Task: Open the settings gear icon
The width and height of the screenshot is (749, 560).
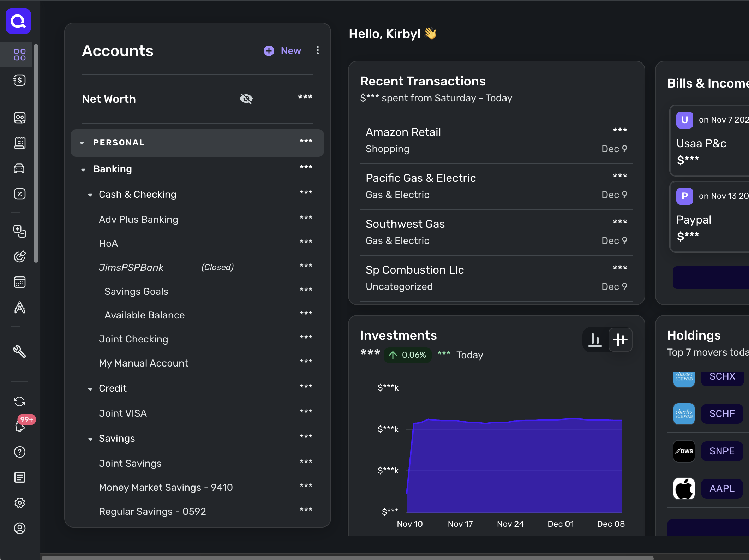Action: pyautogui.click(x=19, y=503)
